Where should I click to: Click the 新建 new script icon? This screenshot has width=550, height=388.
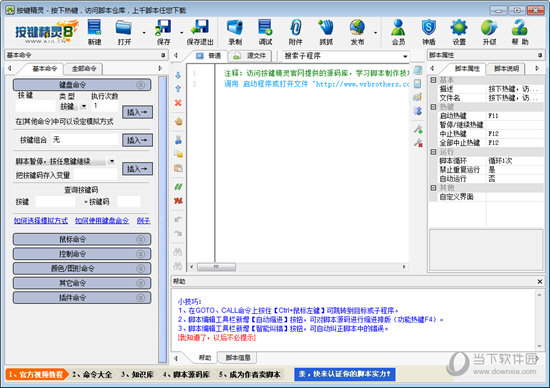click(x=94, y=32)
